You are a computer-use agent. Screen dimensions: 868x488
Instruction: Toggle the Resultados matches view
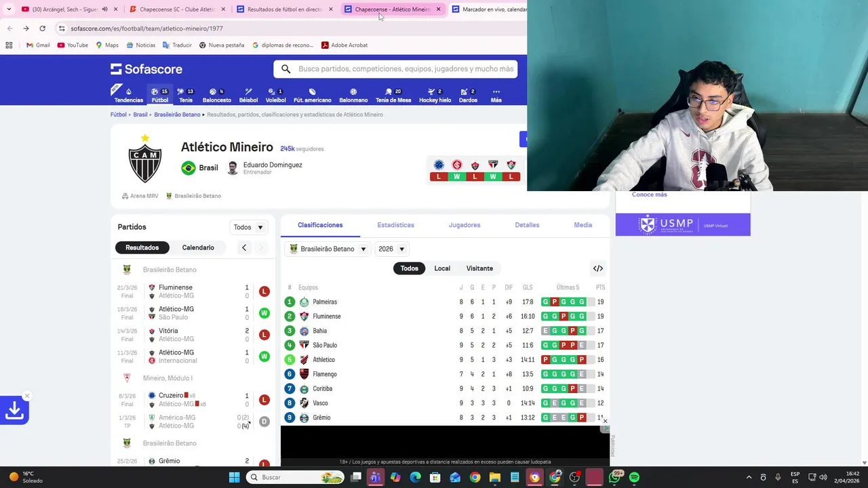pos(142,247)
